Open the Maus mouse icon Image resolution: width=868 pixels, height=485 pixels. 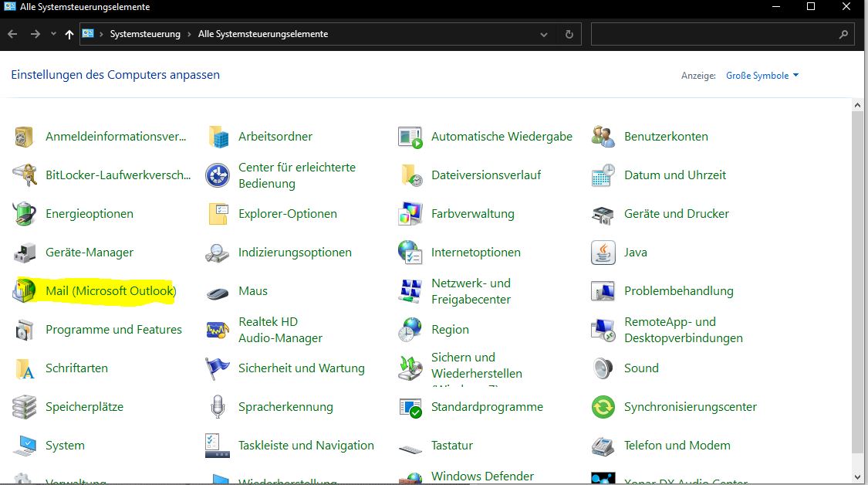point(218,293)
